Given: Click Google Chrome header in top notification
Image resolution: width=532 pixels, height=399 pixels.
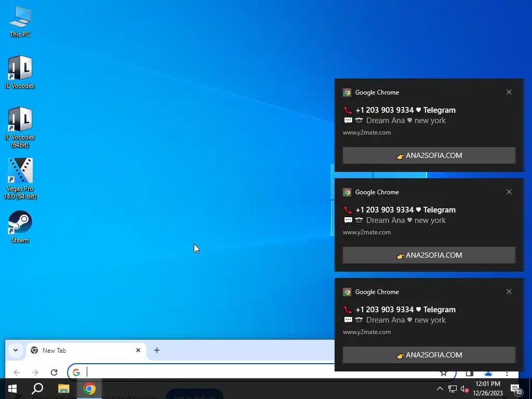Looking at the screenshot, I should [x=377, y=92].
